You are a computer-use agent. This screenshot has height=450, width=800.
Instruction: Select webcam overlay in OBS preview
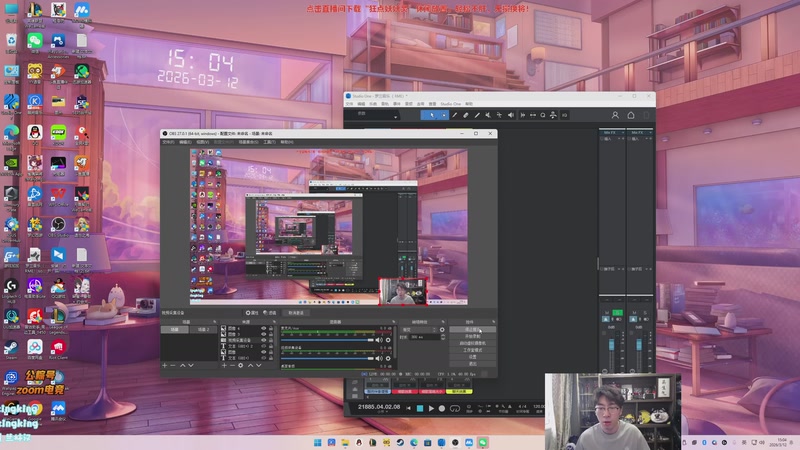[x=403, y=291]
